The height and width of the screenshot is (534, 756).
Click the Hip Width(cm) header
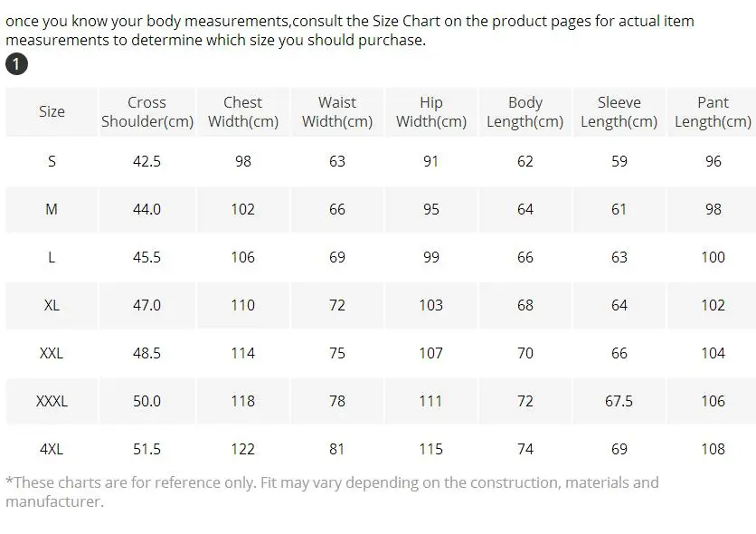click(x=430, y=112)
